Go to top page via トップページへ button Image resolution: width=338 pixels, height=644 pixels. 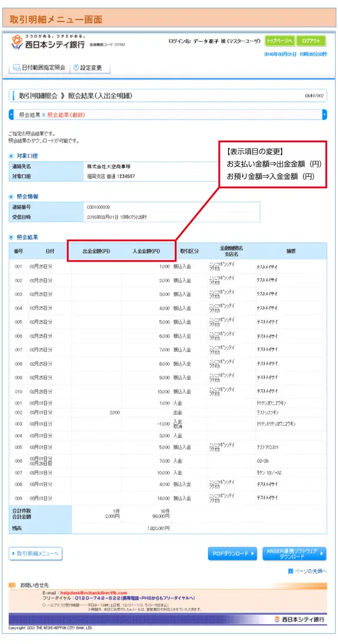click(x=279, y=41)
